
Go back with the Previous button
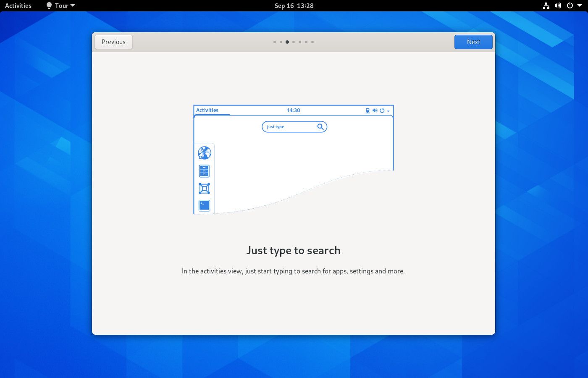[113, 42]
